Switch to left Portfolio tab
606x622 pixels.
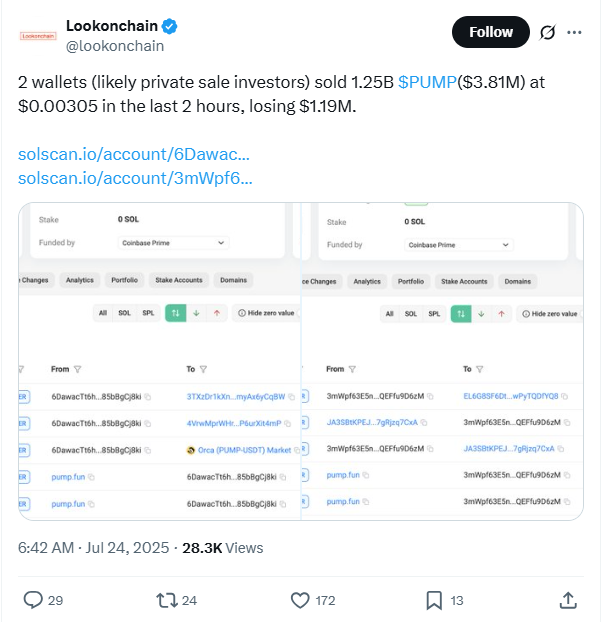tap(124, 280)
